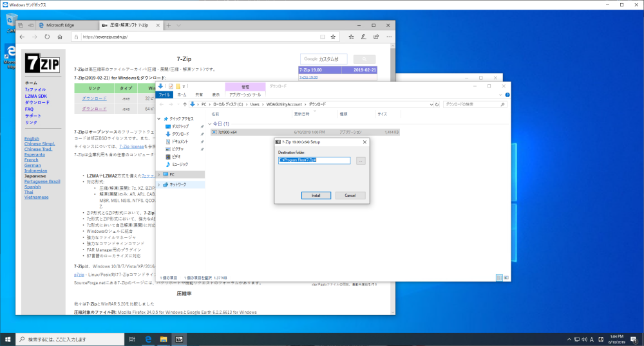Click the Edge add notes pen icon
644x346 pixels.
point(363,37)
